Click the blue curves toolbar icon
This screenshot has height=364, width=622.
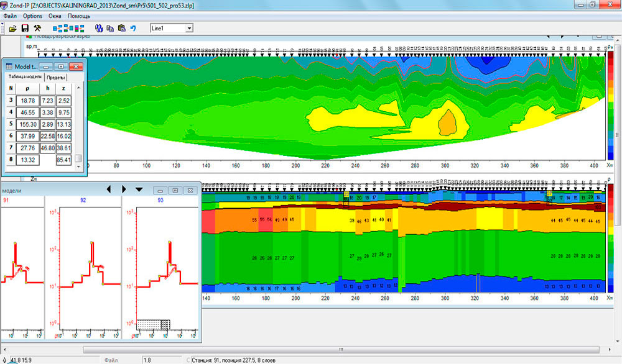pos(99,29)
